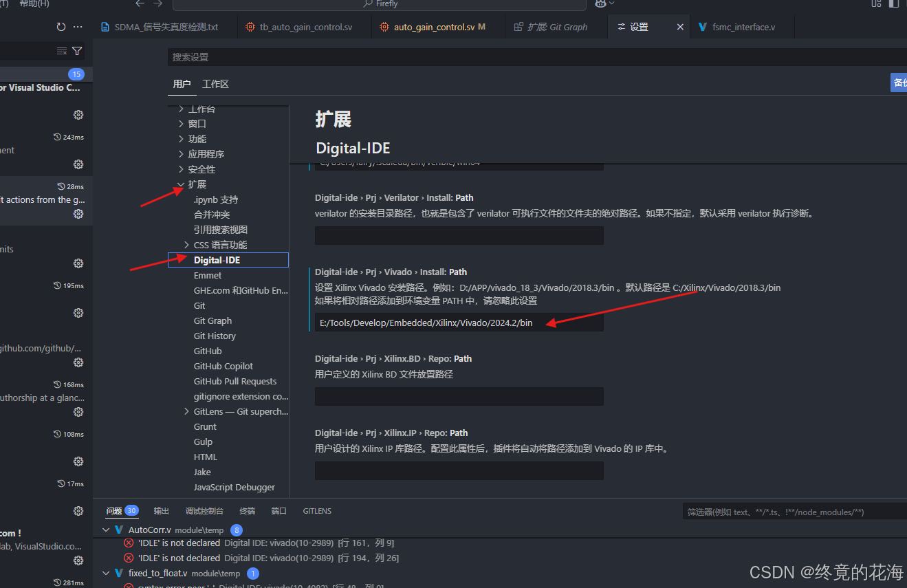907x588 pixels.
Task: Expand the 窗口 settings category
Action: click(x=181, y=124)
